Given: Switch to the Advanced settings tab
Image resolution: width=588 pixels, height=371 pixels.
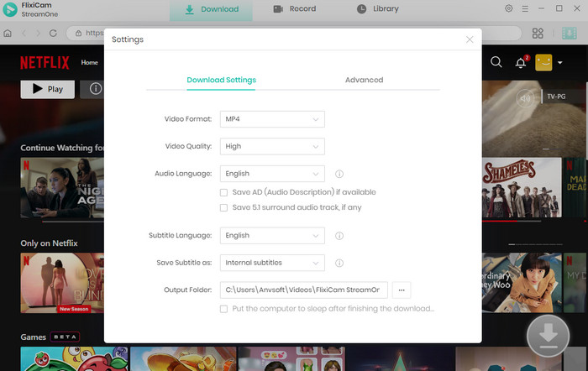Looking at the screenshot, I should (x=364, y=80).
